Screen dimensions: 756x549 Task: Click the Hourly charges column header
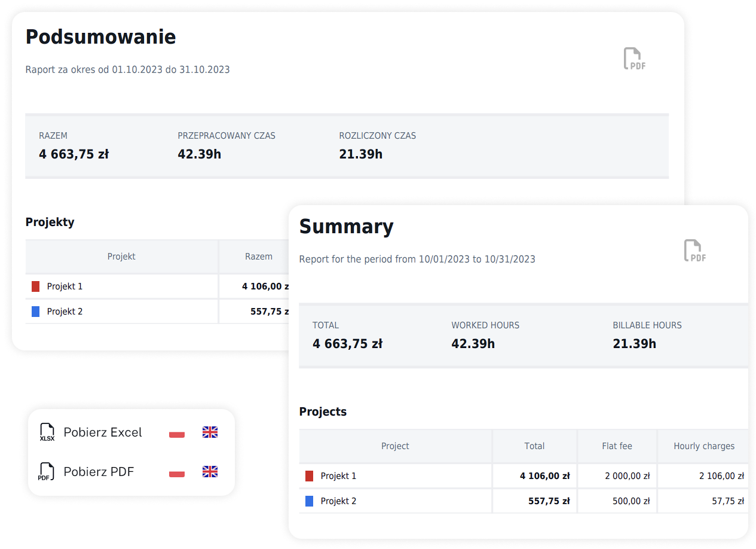tap(703, 446)
